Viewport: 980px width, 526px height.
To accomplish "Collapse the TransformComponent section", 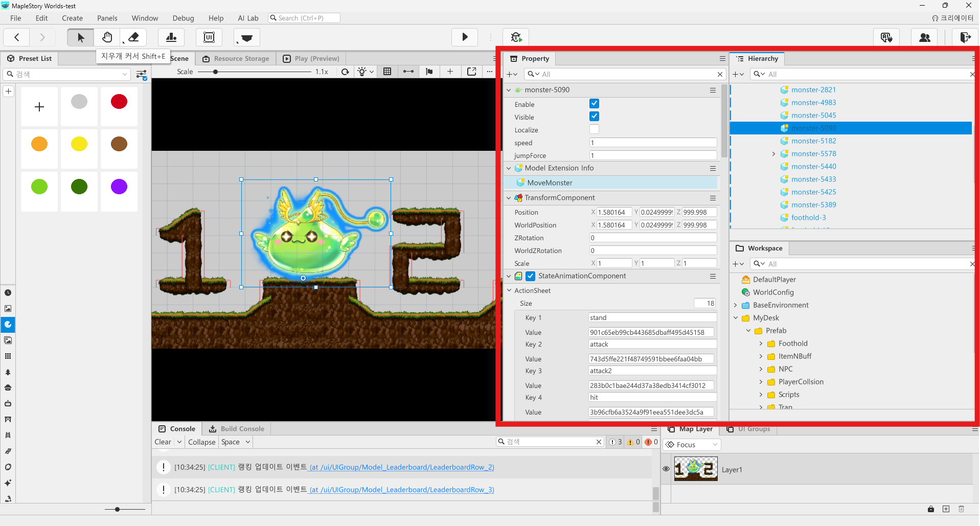I will [509, 198].
